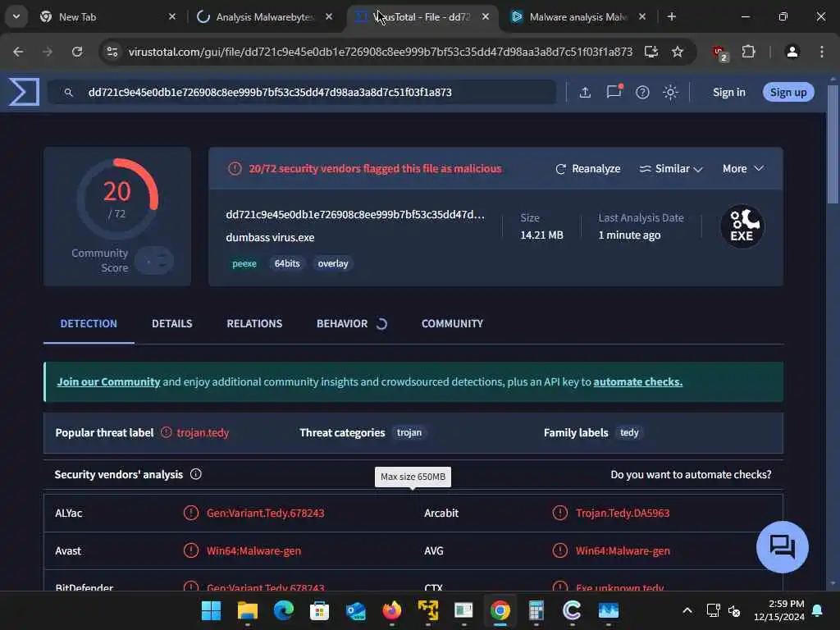Viewport: 840px width, 630px height.
Task: Click the info icon beside Security vendors' analysis
Action: coord(195,474)
